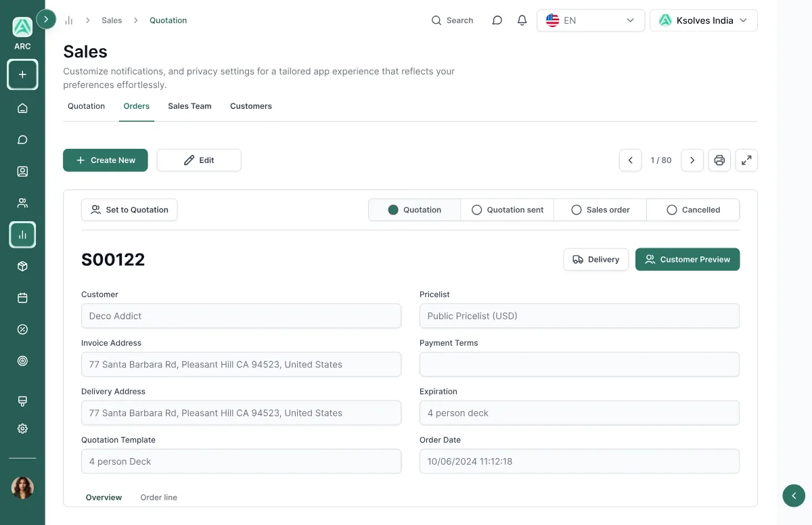Switch to the Sales Team tab
The height and width of the screenshot is (525, 812).
[189, 106]
